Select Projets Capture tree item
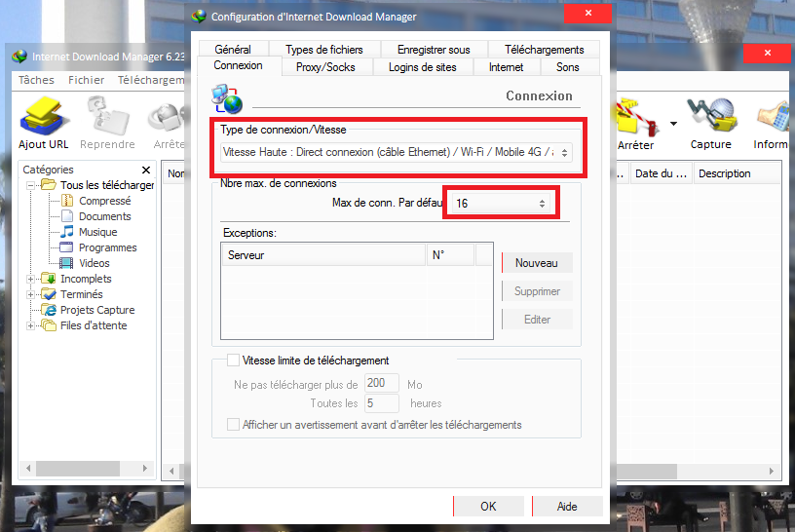Image resolution: width=795 pixels, height=532 pixels. click(x=97, y=310)
